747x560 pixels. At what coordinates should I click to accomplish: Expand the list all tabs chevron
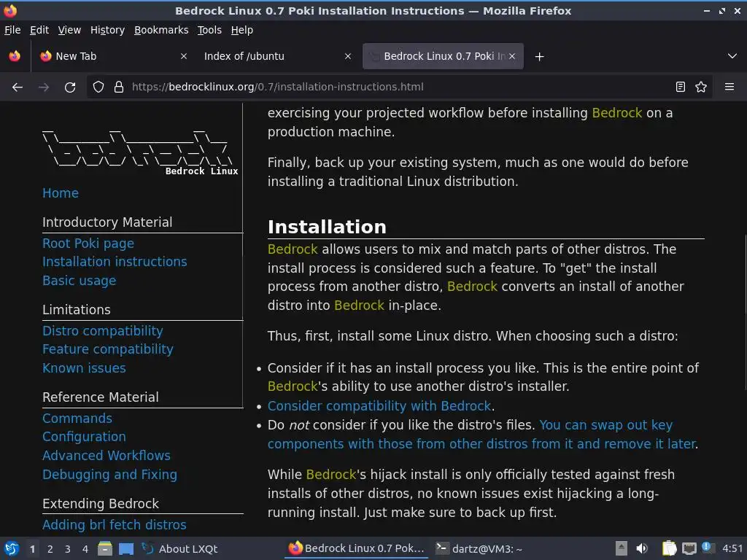click(x=732, y=56)
